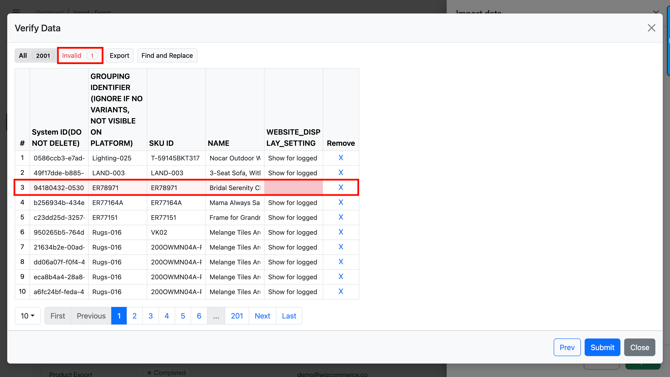Select the System ID column header
The width and height of the screenshot is (670, 377).
pyautogui.click(x=59, y=109)
